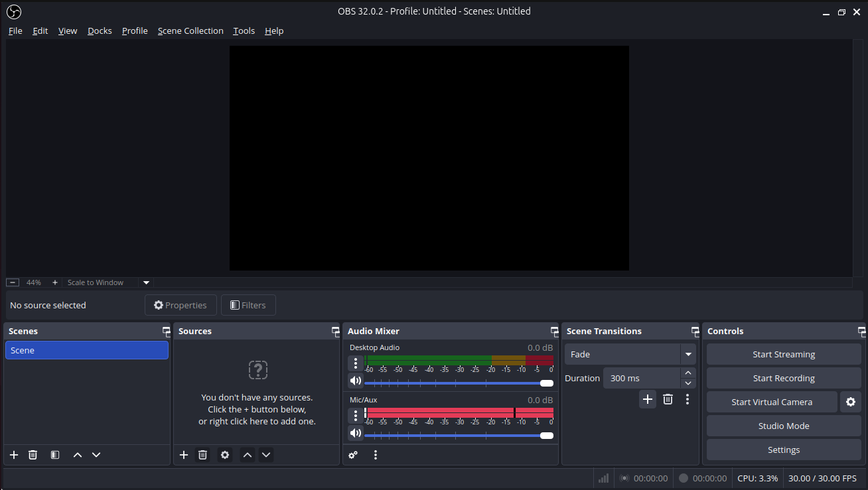Remove selected scene using trash icon
The height and width of the screenshot is (490, 868).
click(33, 455)
